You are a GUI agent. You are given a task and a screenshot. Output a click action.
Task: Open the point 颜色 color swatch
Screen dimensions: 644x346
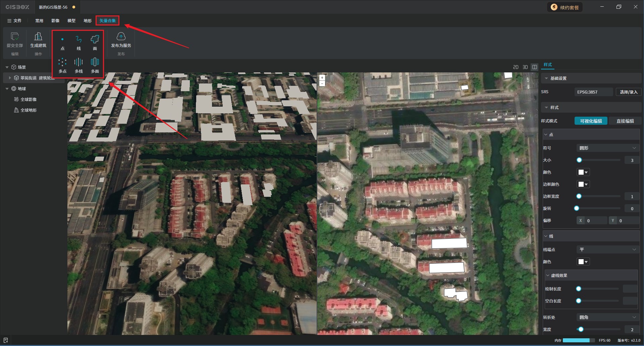[x=583, y=172]
